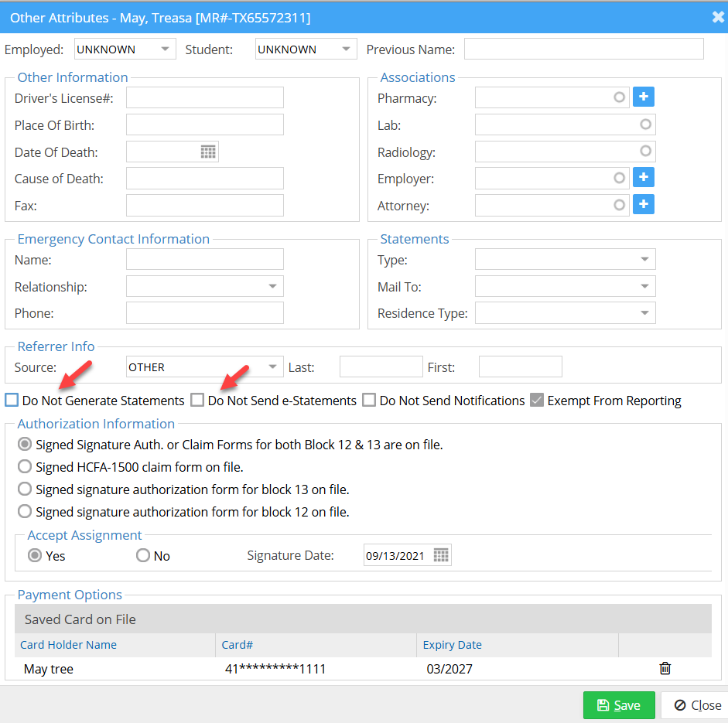Check Do Not Send e-Statements

tap(197, 401)
